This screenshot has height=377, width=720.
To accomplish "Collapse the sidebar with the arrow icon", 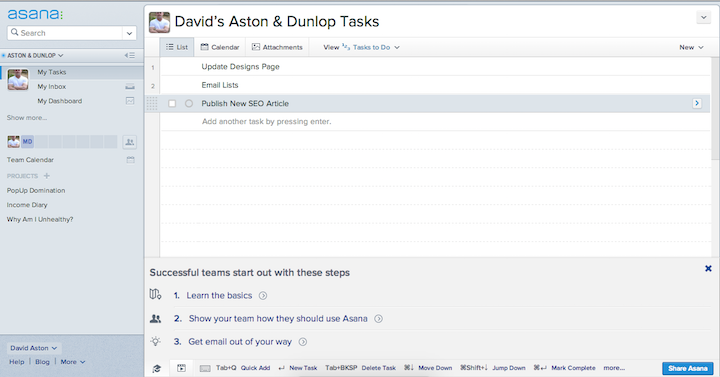I will pyautogui.click(x=129, y=56).
